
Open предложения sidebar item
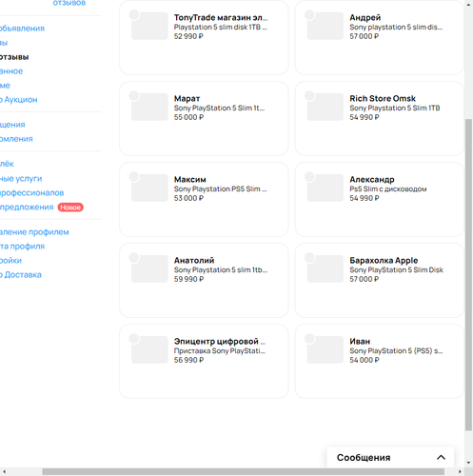coord(27,208)
